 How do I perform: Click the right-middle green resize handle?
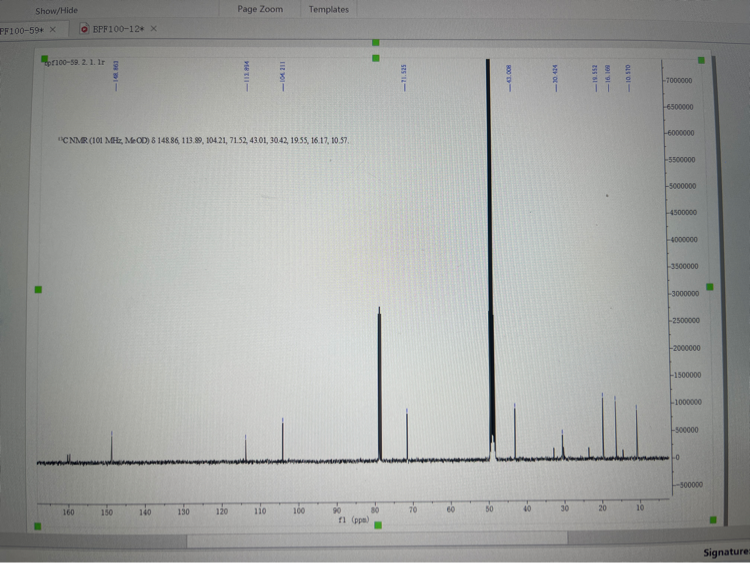click(710, 287)
